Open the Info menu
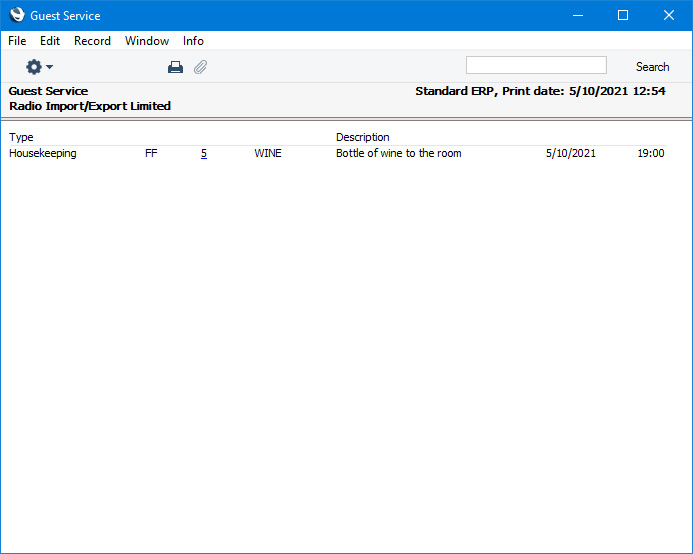This screenshot has height=554, width=693. coord(193,41)
